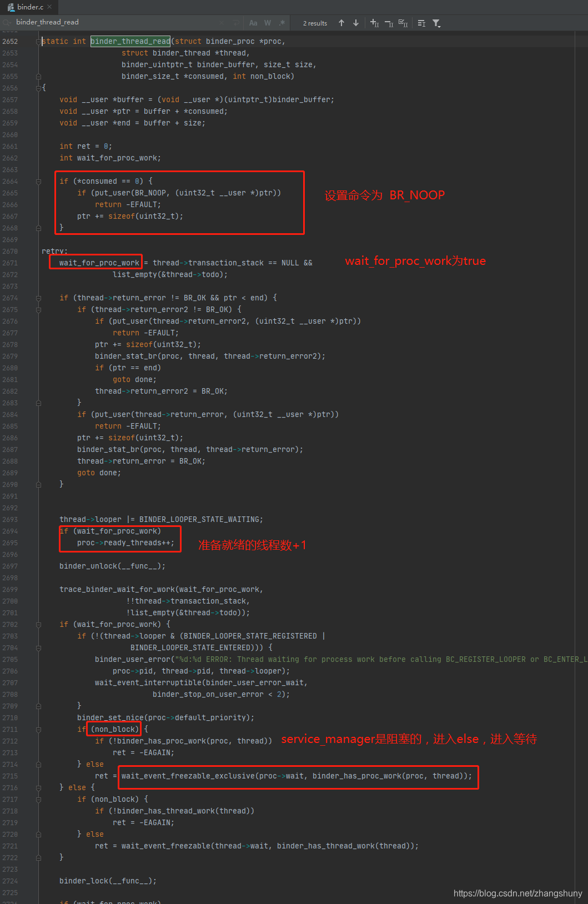Collapse body fold marker at line 2656
The image size is (588, 904).
(x=38, y=88)
